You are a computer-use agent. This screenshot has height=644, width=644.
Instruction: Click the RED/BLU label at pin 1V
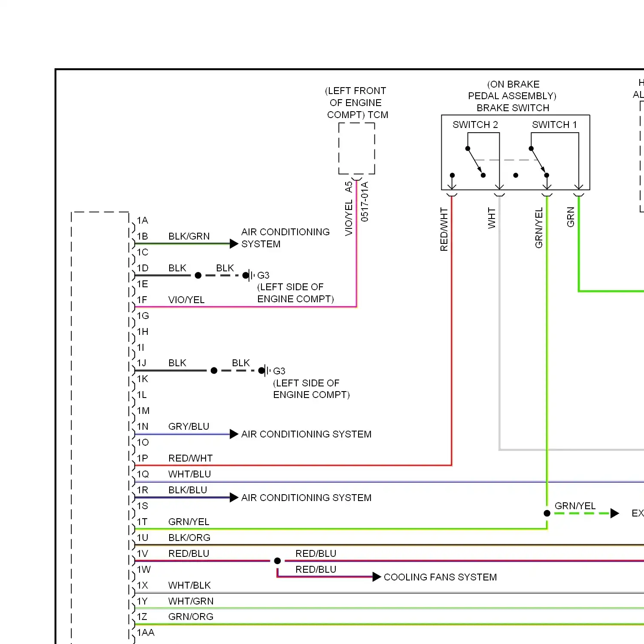tap(188, 553)
